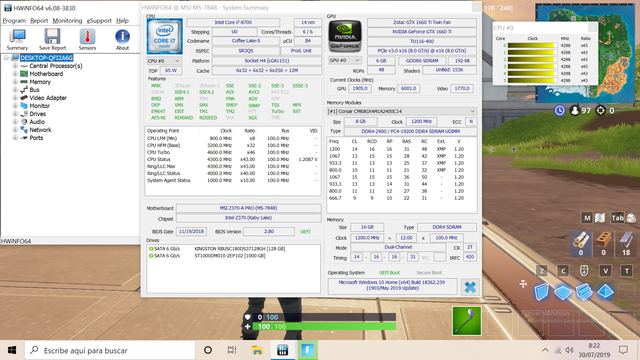640x360 pixels.
Task: Open the Monitoring menu
Action: coord(67,20)
